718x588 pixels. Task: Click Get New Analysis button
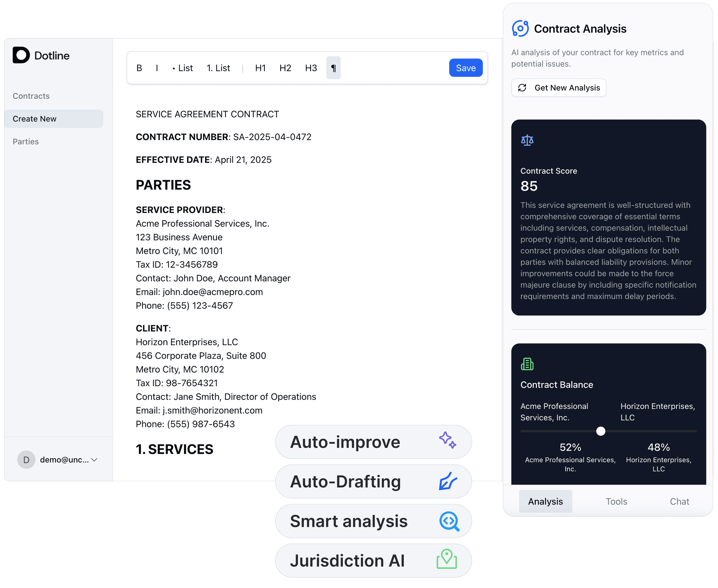(559, 88)
